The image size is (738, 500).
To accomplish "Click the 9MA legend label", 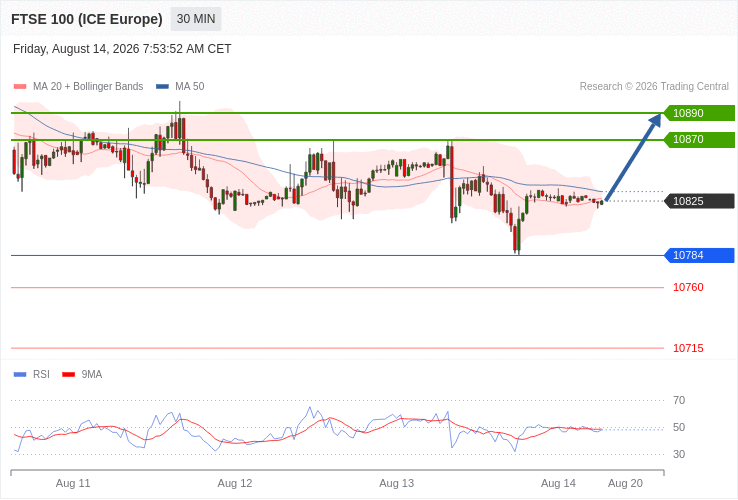I will point(92,375).
